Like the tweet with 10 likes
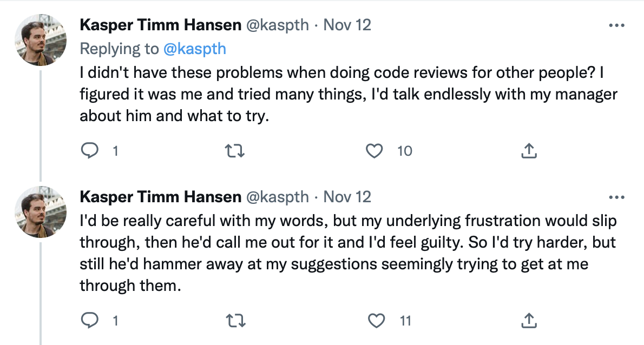Screen dimensions: 644x345 tap(374, 151)
